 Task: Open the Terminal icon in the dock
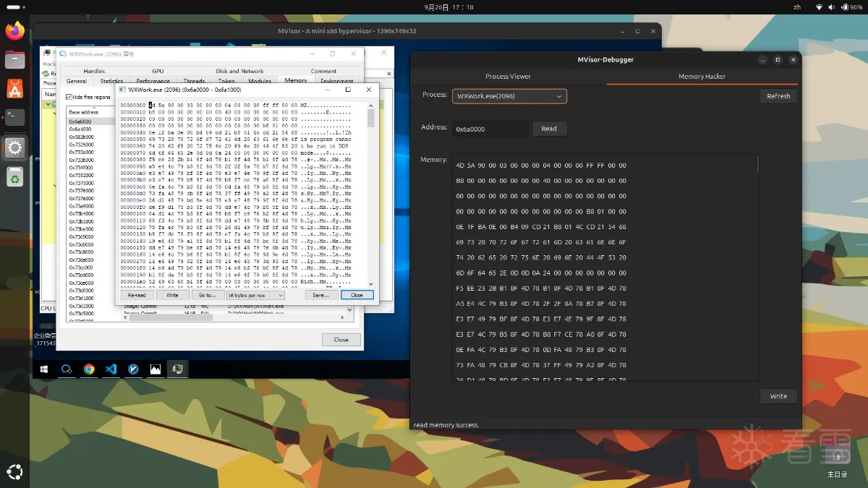coord(15,118)
